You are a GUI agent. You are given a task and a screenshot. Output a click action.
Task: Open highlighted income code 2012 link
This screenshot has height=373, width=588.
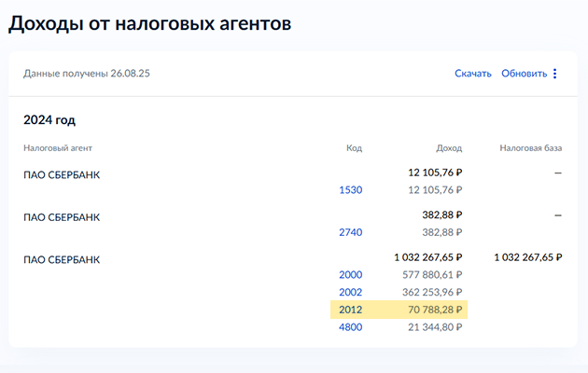click(351, 310)
